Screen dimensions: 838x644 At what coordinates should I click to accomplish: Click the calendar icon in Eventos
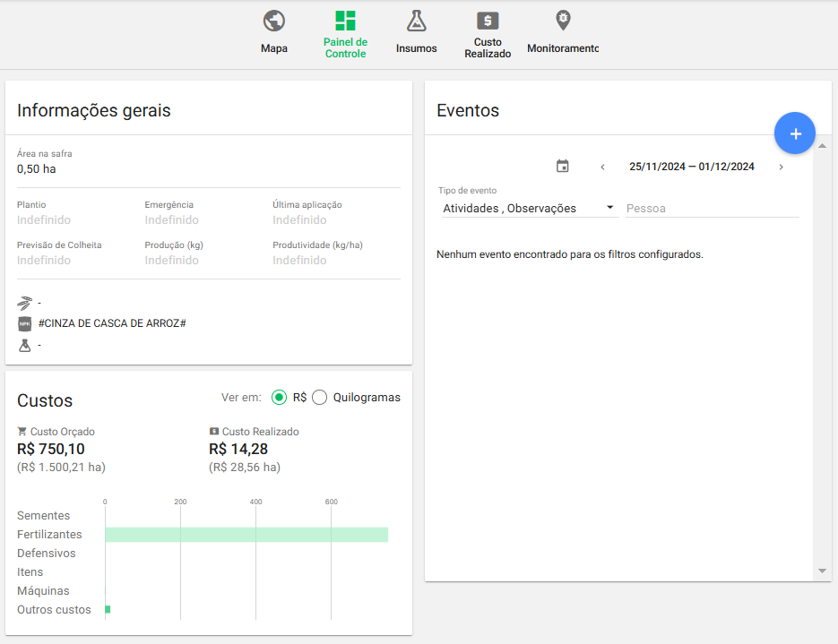point(563,167)
